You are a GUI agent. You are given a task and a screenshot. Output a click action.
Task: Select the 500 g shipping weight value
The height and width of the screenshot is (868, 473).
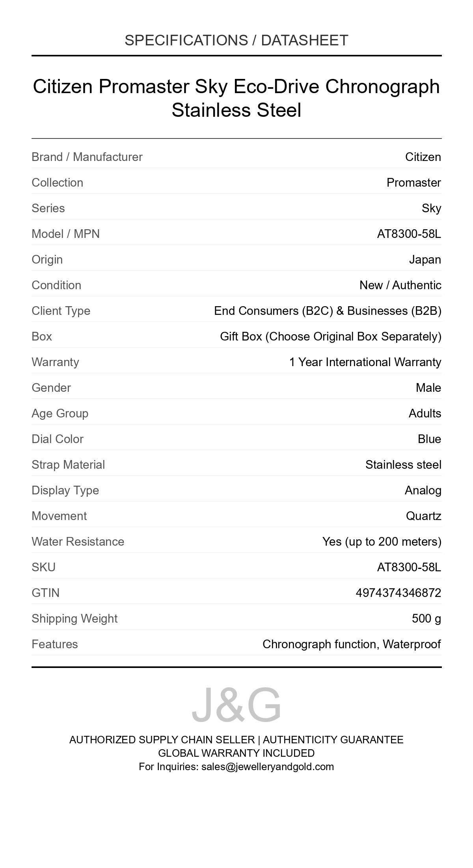(x=426, y=619)
